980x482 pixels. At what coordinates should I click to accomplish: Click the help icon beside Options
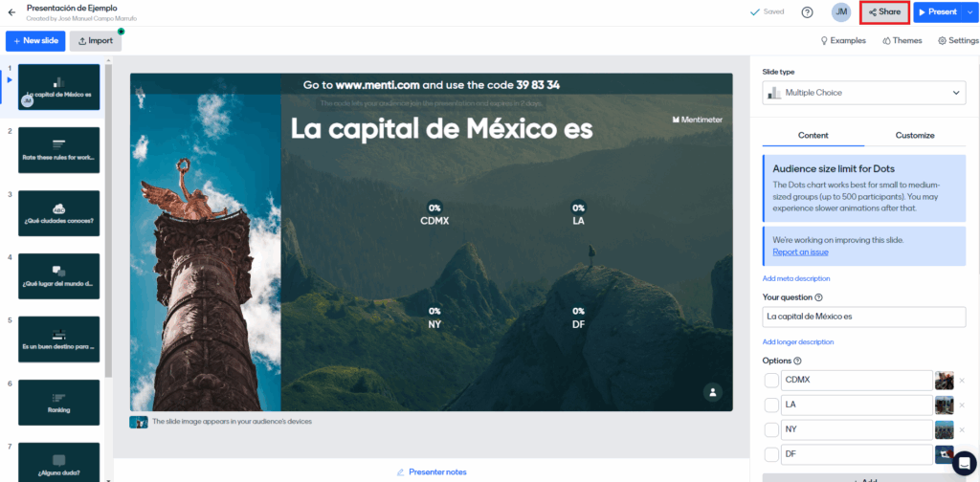pyautogui.click(x=797, y=361)
